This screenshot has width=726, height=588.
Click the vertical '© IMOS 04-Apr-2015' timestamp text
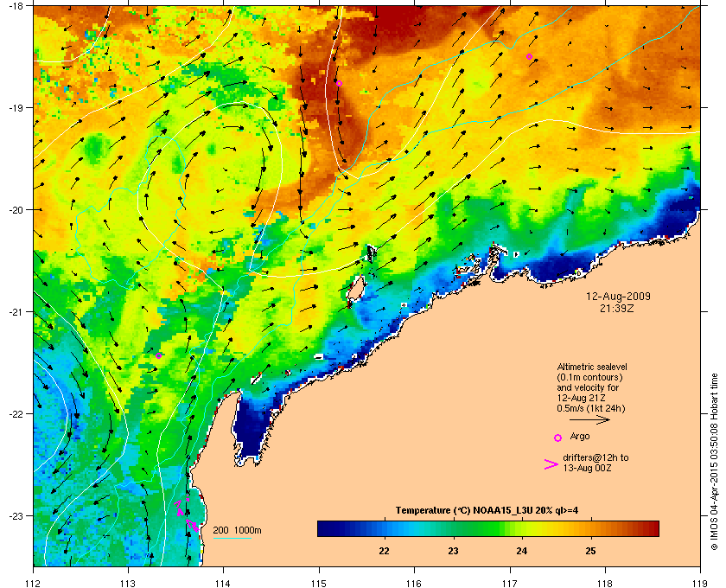(714, 463)
